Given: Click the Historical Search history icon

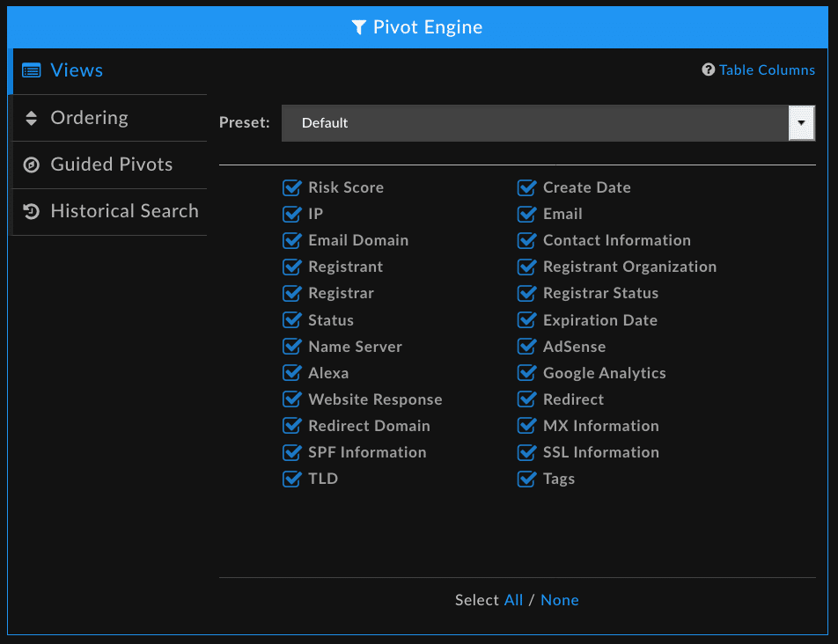Looking at the screenshot, I should (x=32, y=211).
